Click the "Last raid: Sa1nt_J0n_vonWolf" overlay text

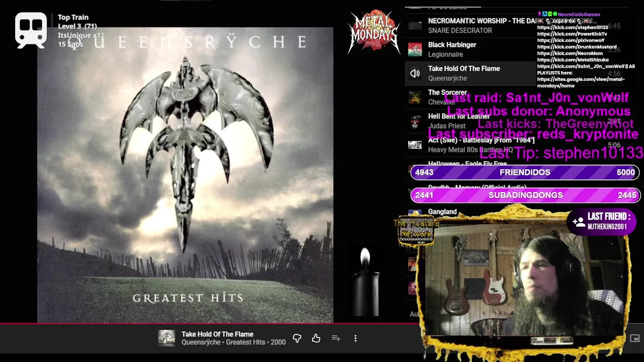(x=537, y=98)
